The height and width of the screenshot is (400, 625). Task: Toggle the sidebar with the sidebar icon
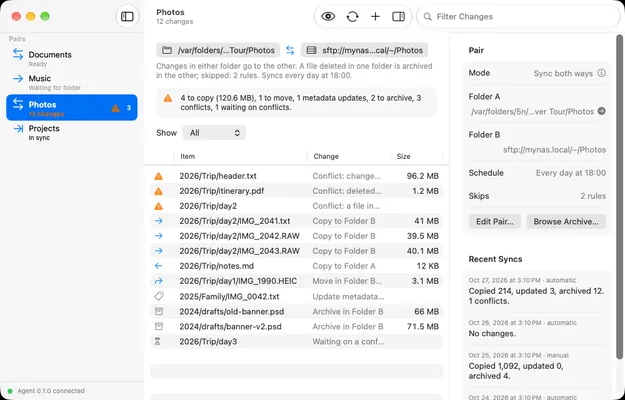point(127,16)
